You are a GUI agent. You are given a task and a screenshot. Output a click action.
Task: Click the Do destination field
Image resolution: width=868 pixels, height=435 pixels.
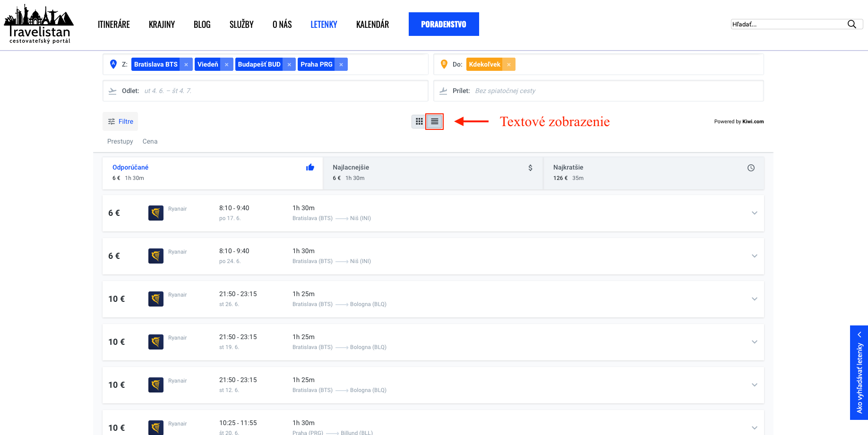pos(599,64)
